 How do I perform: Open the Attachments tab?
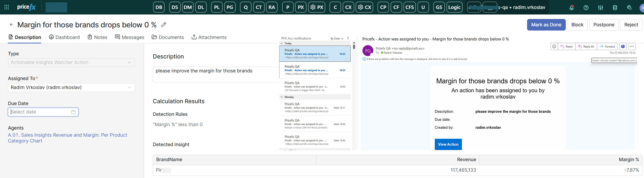209,37
